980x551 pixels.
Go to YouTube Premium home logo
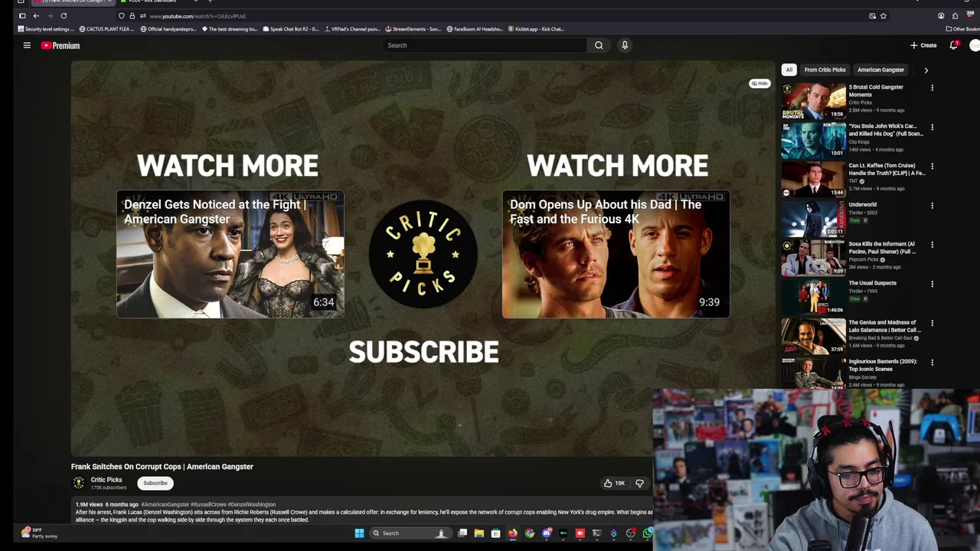tap(60, 45)
